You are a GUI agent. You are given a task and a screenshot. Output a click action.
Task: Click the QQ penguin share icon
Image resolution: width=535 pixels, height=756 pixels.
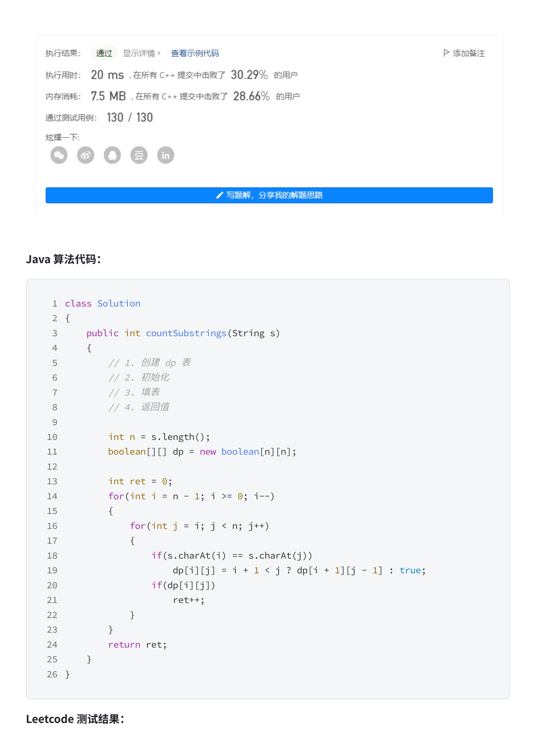point(112,155)
